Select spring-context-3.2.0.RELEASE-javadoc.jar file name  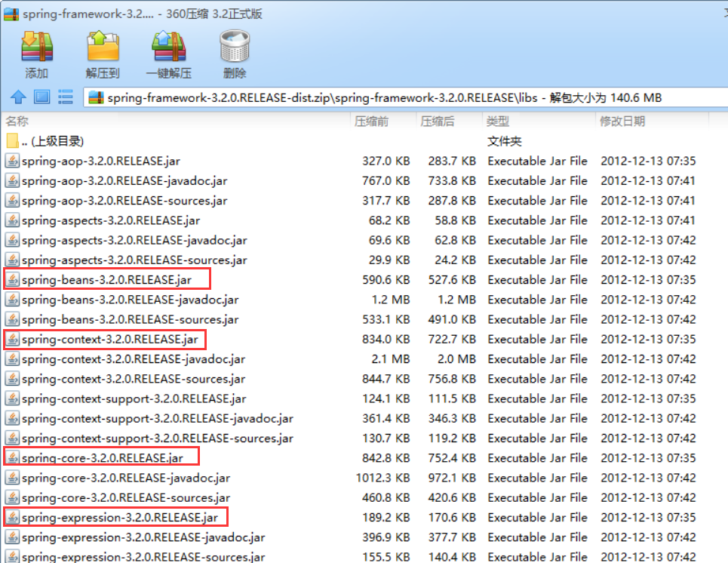[134, 359]
